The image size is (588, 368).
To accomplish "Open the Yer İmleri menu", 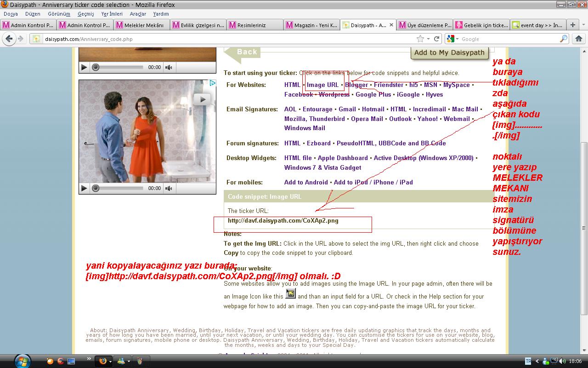I will pos(112,14).
